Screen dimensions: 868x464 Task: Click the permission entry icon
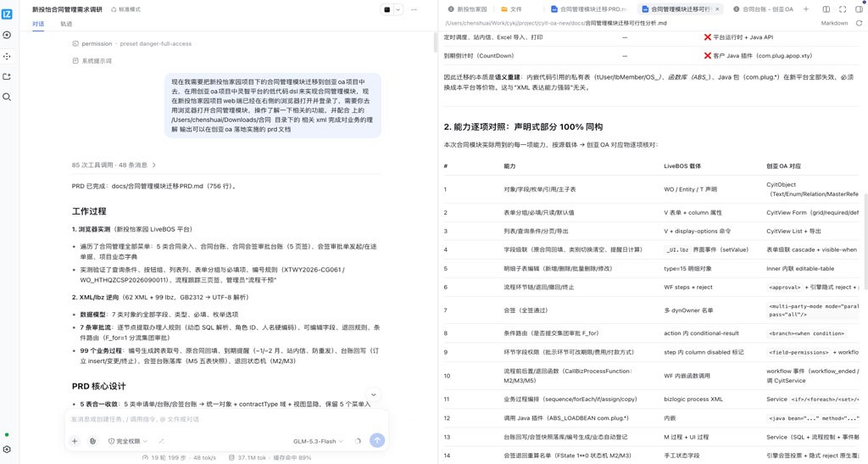(x=75, y=44)
